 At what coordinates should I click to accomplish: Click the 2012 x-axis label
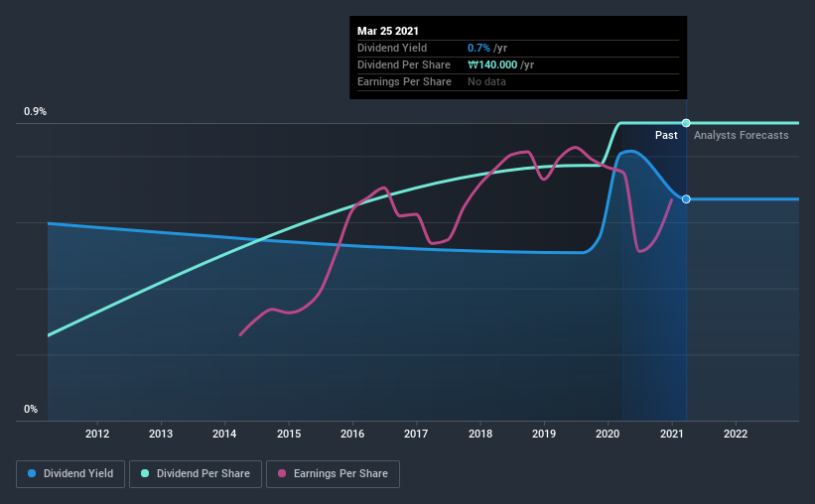[97, 434]
